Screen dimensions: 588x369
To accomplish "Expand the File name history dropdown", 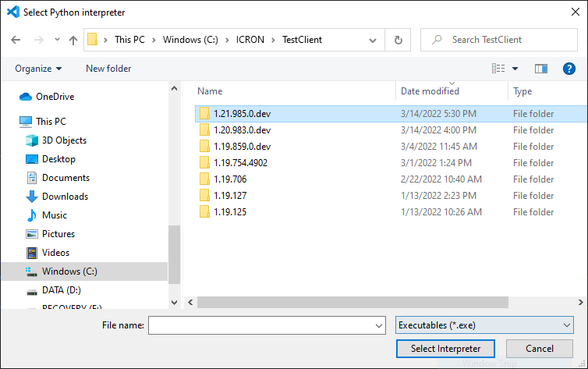I will tap(379, 325).
